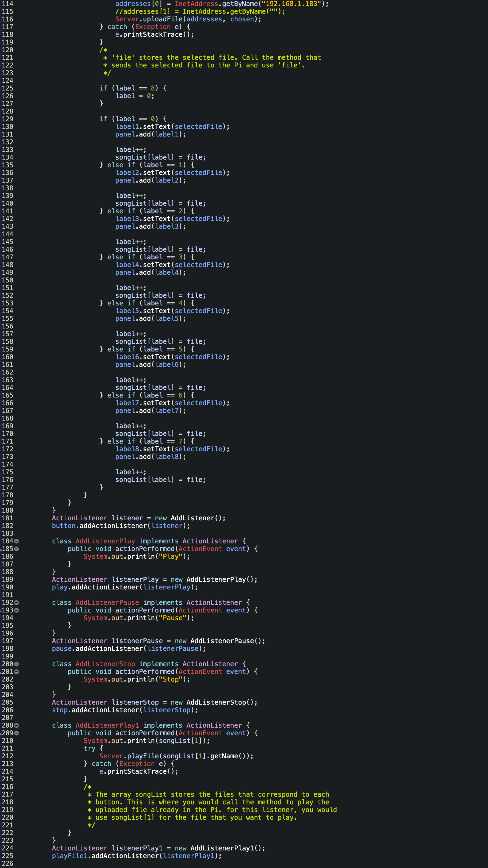The image size is (488, 868).
Task: Click label8.setText(selectedFile) line
Action: pyautogui.click(x=172, y=449)
